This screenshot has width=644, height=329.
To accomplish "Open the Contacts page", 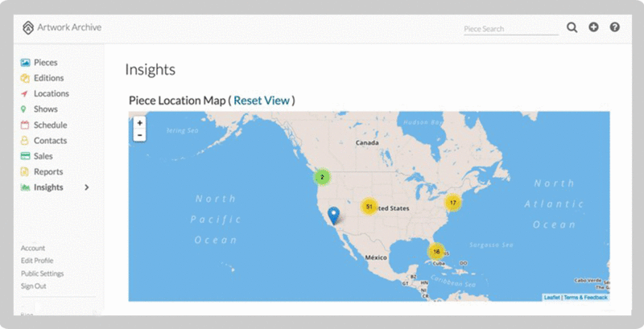I will (x=50, y=141).
